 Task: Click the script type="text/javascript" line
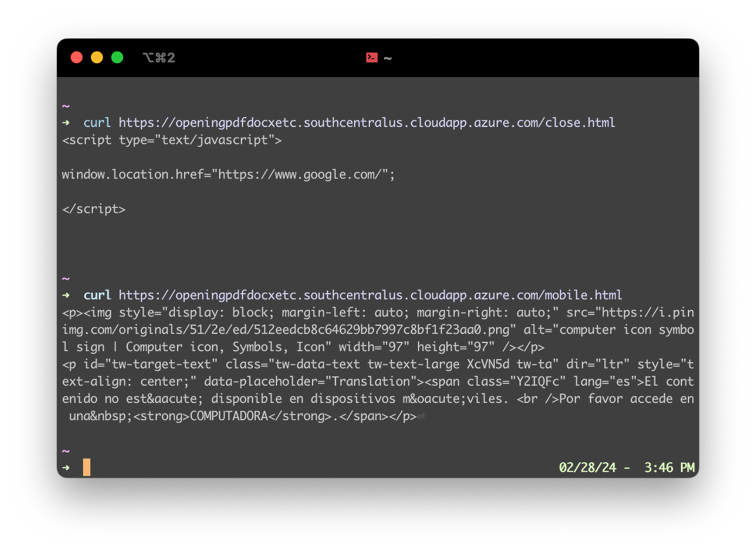click(172, 140)
